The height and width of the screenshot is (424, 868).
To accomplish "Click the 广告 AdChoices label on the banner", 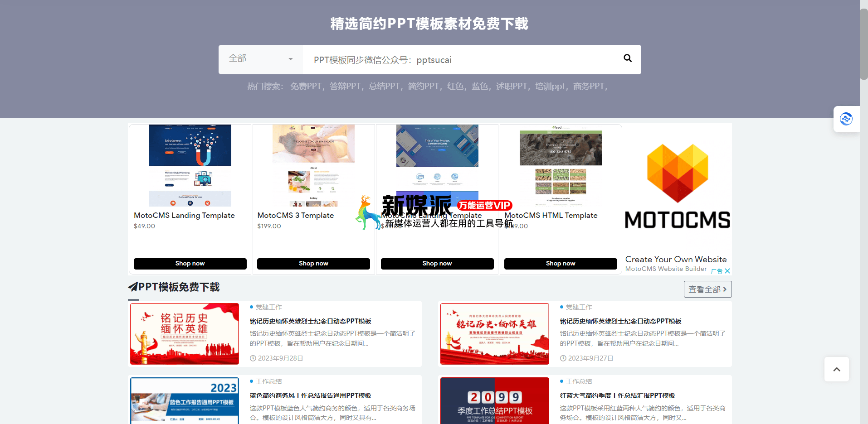I will coord(717,270).
